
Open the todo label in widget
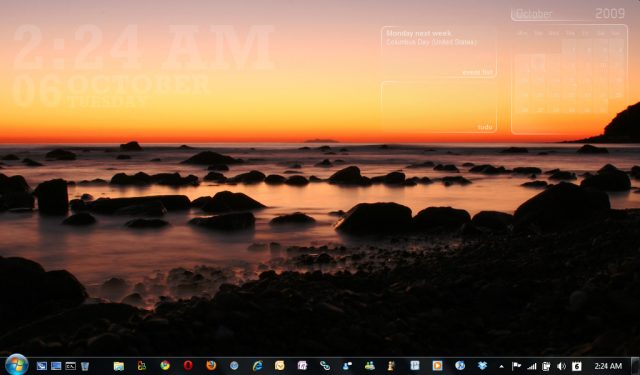tap(485, 127)
